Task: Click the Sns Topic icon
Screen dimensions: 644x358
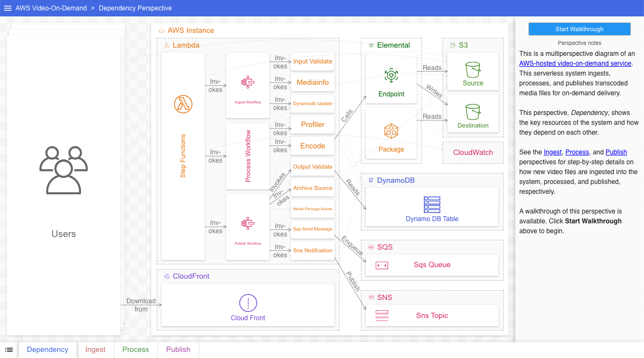Action: pos(381,315)
